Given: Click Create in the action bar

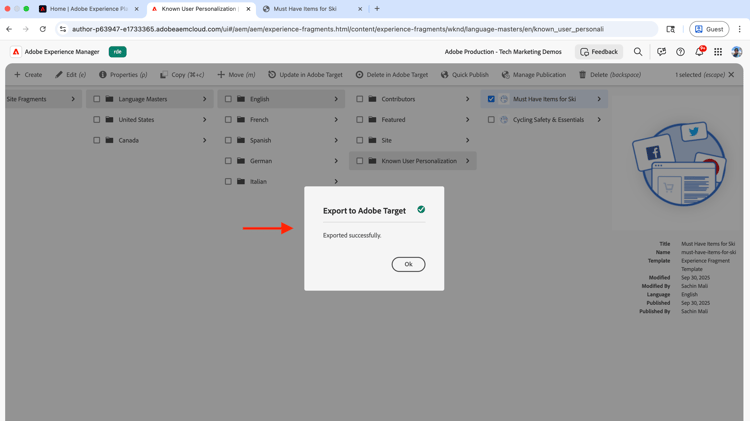Looking at the screenshot, I should 28,75.
